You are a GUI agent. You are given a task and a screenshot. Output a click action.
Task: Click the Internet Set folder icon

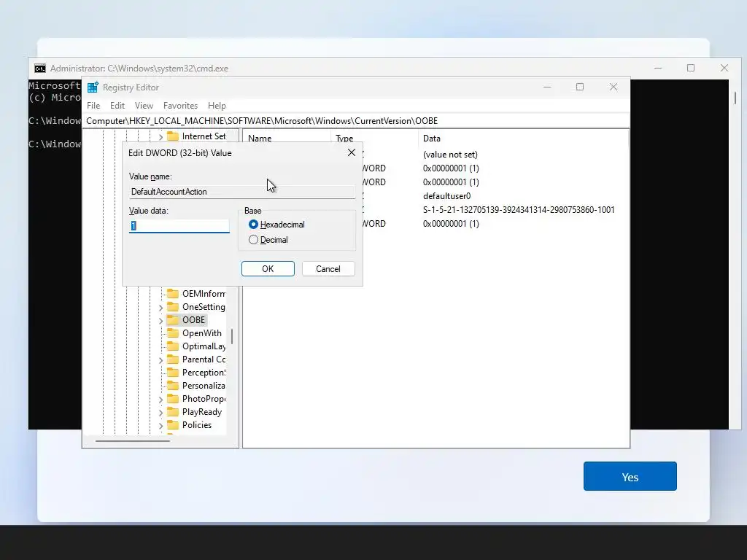172,136
